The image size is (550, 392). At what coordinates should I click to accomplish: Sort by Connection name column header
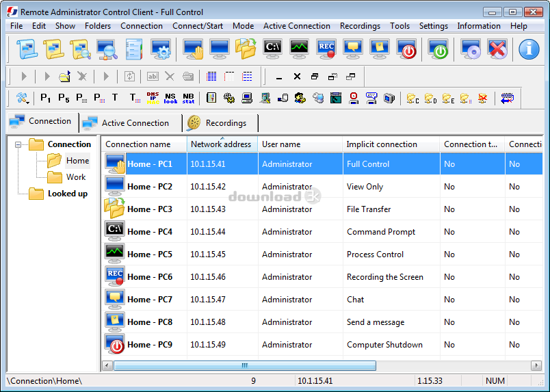point(144,144)
